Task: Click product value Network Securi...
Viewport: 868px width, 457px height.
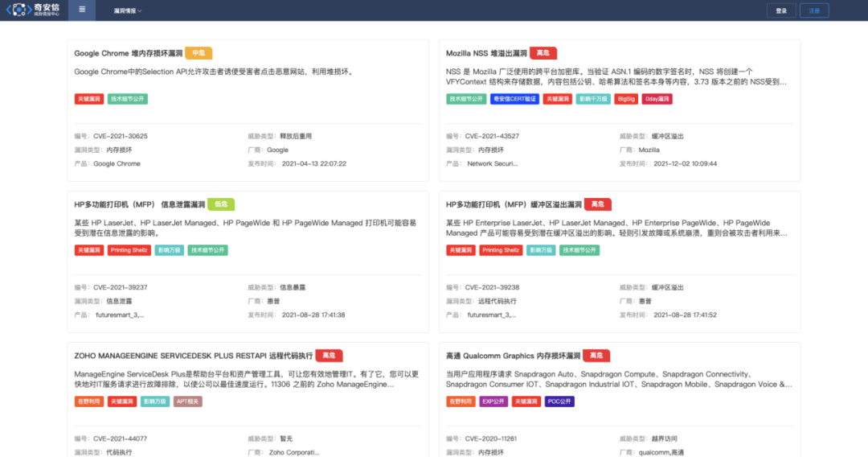Action: (x=492, y=163)
